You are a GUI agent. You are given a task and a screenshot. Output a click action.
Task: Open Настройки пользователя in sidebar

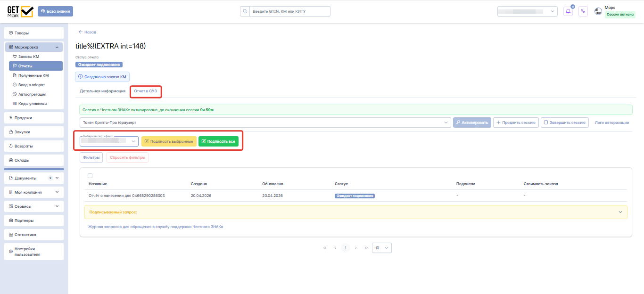34,252
